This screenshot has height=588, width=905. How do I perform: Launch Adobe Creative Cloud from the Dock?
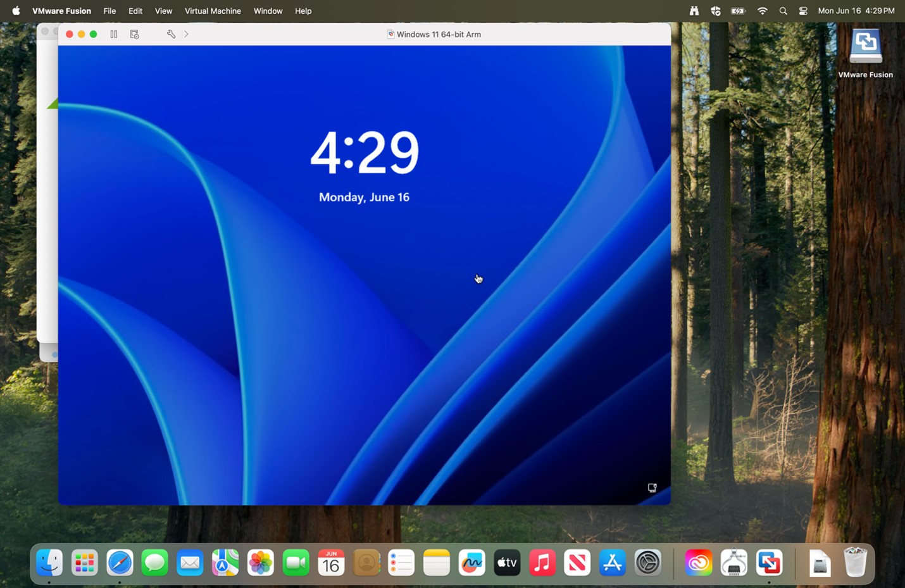[699, 562]
